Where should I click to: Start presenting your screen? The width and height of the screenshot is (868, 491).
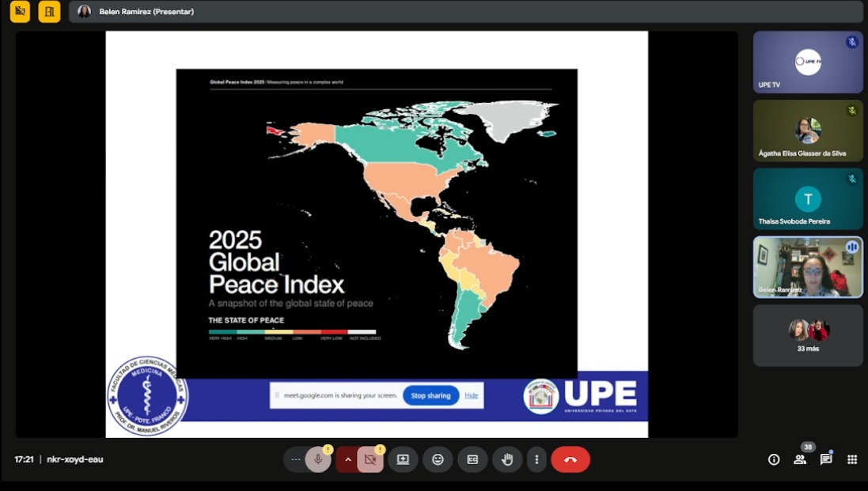(403, 459)
